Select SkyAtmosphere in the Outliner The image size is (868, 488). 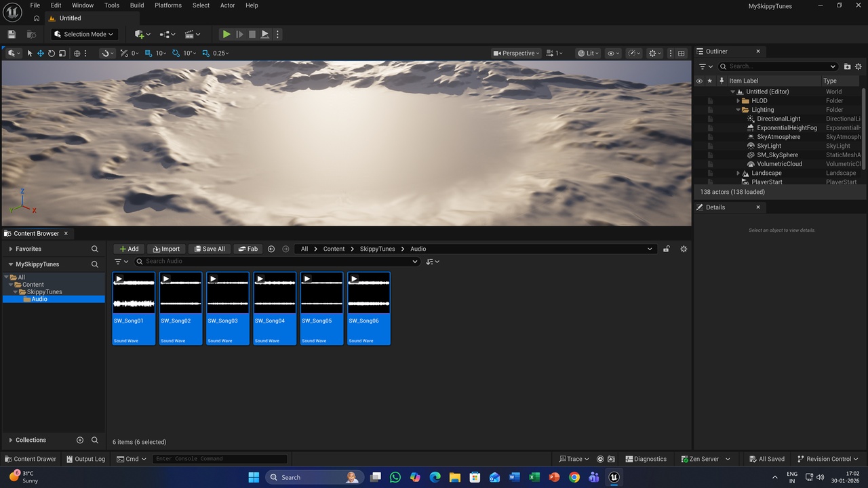click(778, 137)
